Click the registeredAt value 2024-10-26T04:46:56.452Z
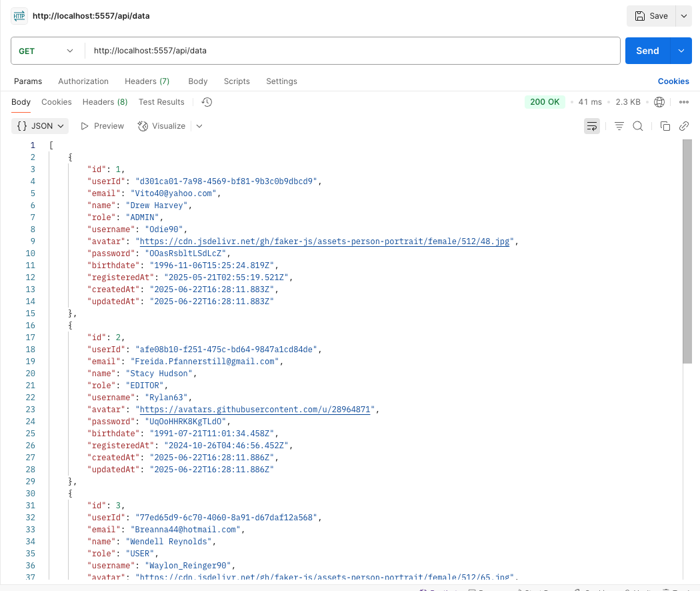 tap(227, 446)
